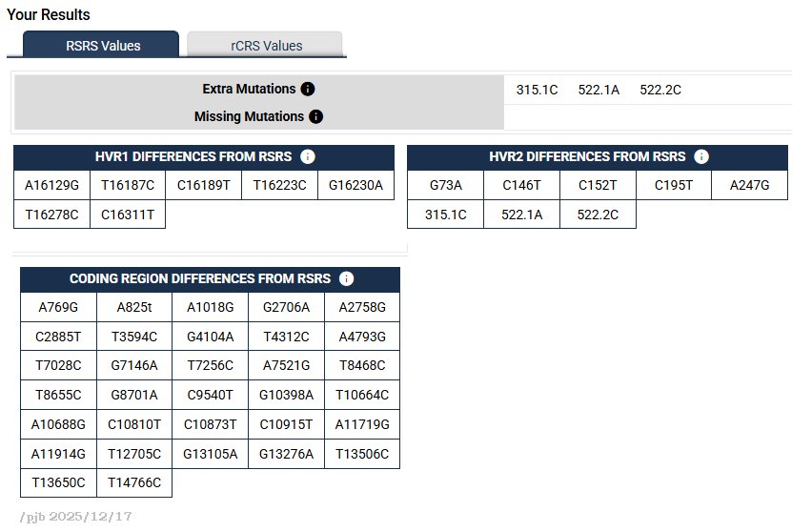This screenshot has width=812, height=532.
Task: Select the A16129G cell in HVR1
Action: pos(51,186)
